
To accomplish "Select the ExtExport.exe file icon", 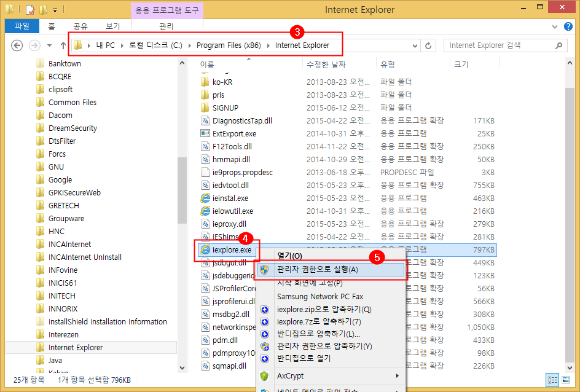I will click(205, 133).
